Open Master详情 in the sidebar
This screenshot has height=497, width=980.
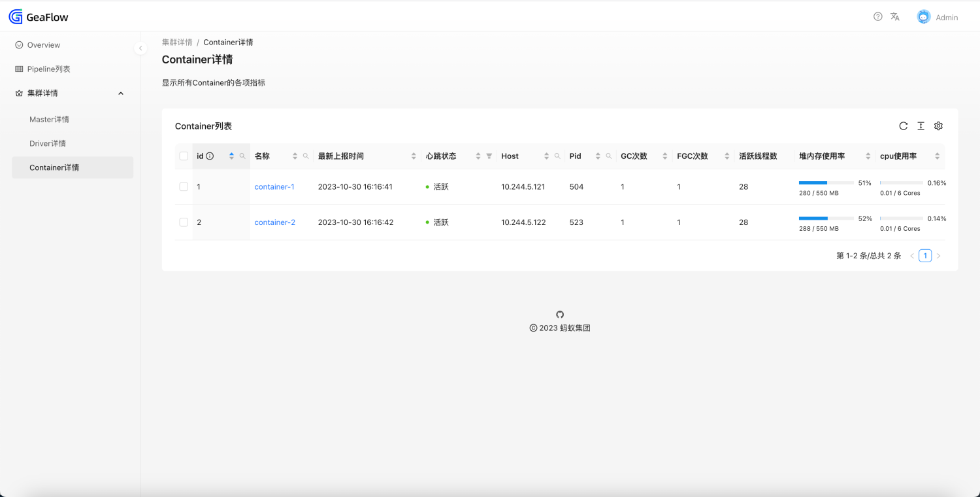tap(49, 120)
